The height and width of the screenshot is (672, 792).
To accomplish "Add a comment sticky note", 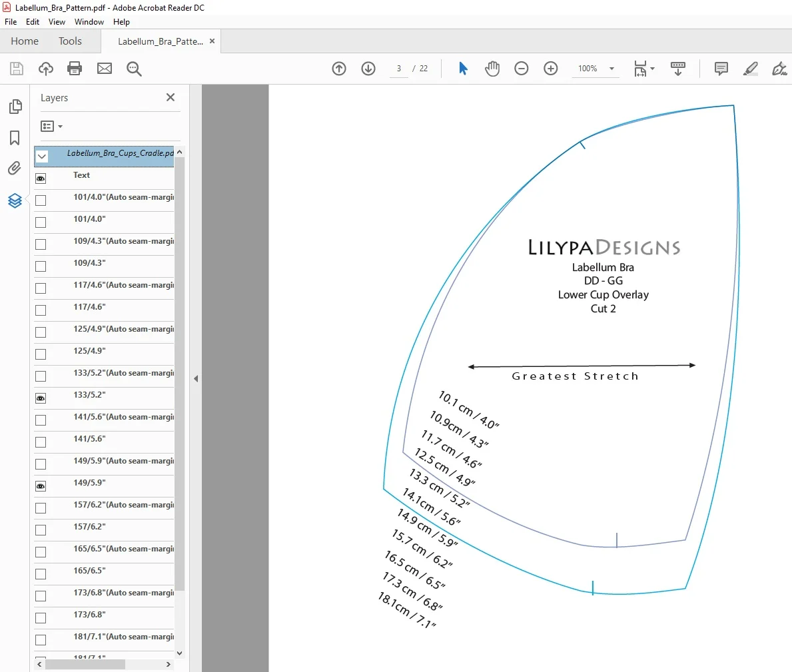I will (721, 68).
